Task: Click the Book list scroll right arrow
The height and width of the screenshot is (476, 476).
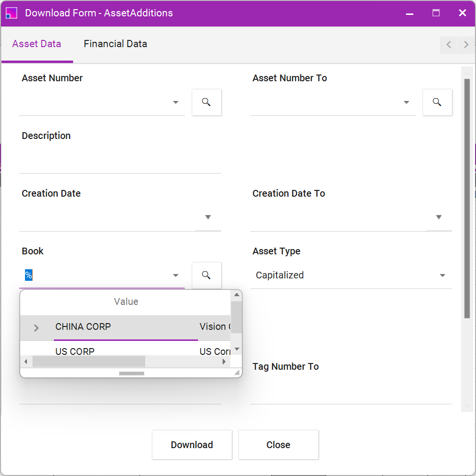Action: pos(224,362)
